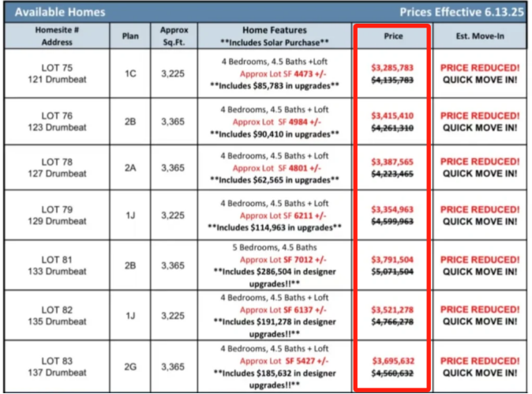Viewport: 532px width, 394px height.
Task: Click the 'LOT 79 129 Drumbeat' cell
Action: pyautogui.click(x=57, y=215)
